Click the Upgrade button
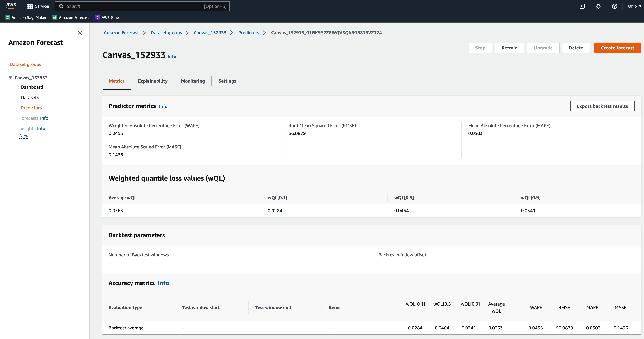644x339 pixels. (543, 48)
